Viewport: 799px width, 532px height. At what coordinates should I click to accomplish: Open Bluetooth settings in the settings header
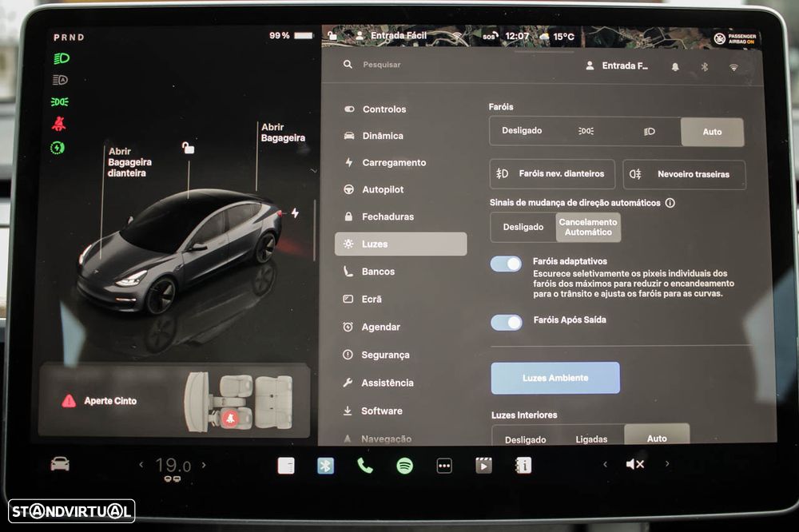click(x=705, y=67)
